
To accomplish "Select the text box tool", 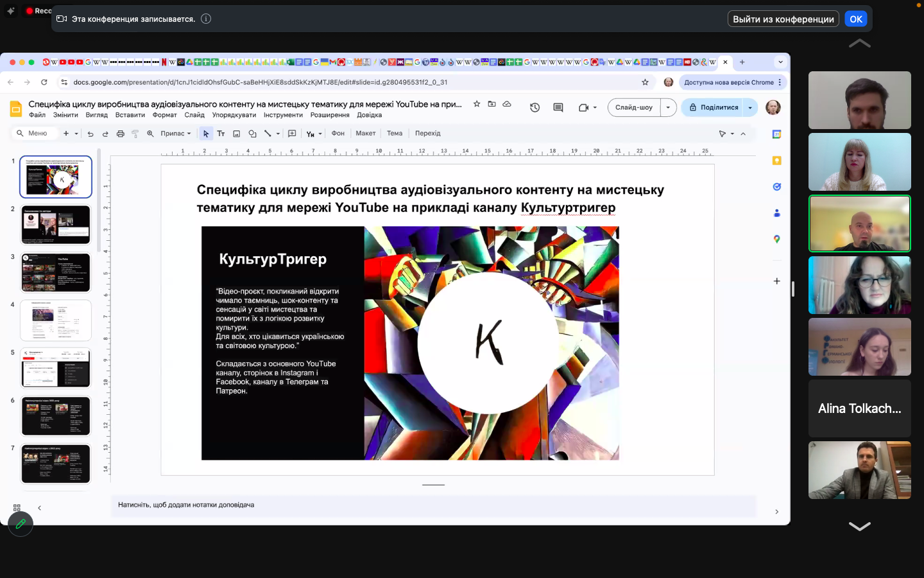I will coord(221,134).
